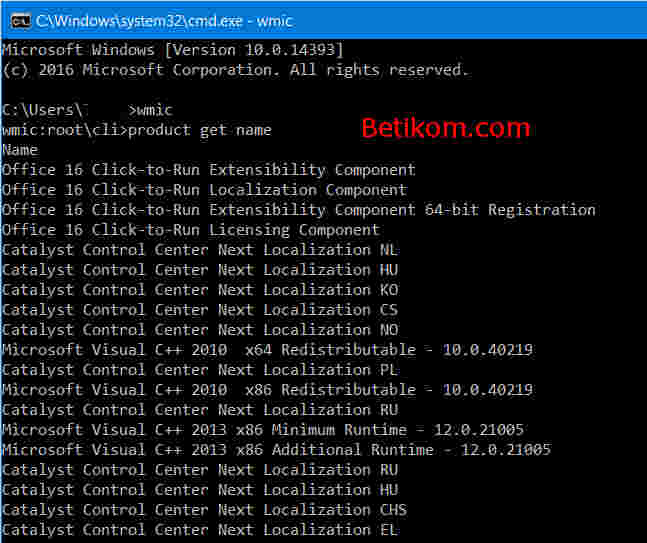Select the '64-bit Registration' Office component line
Image resolution: width=647 pixels, height=543 pixels.
click(x=299, y=210)
